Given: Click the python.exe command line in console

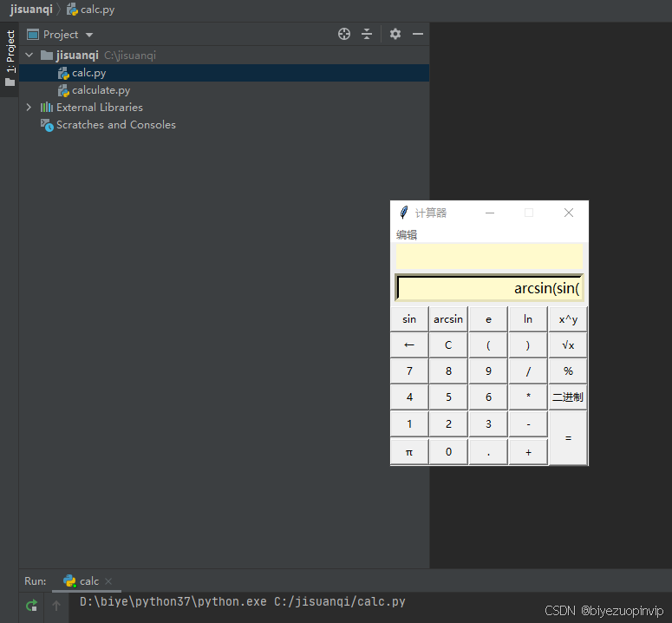Looking at the screenshot, I should tap(242, 601).
